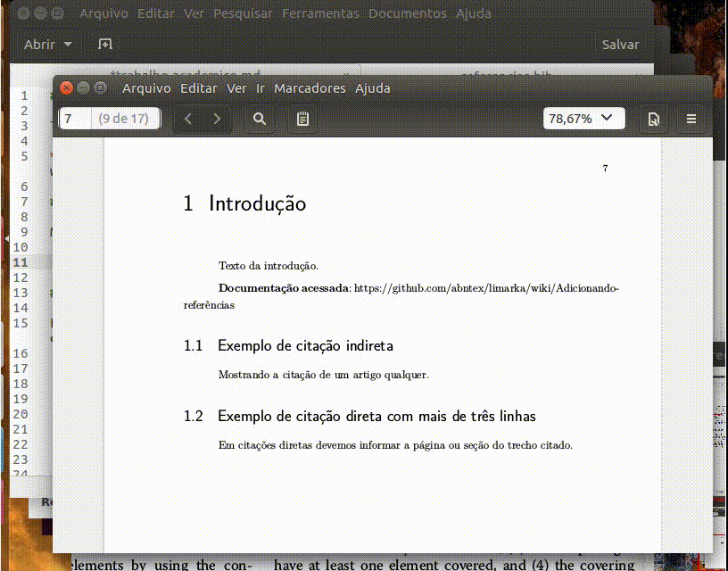The image size is (728, 571).
Task: Click line number 11 in editor gutter
Action: [x=20, y=263]
